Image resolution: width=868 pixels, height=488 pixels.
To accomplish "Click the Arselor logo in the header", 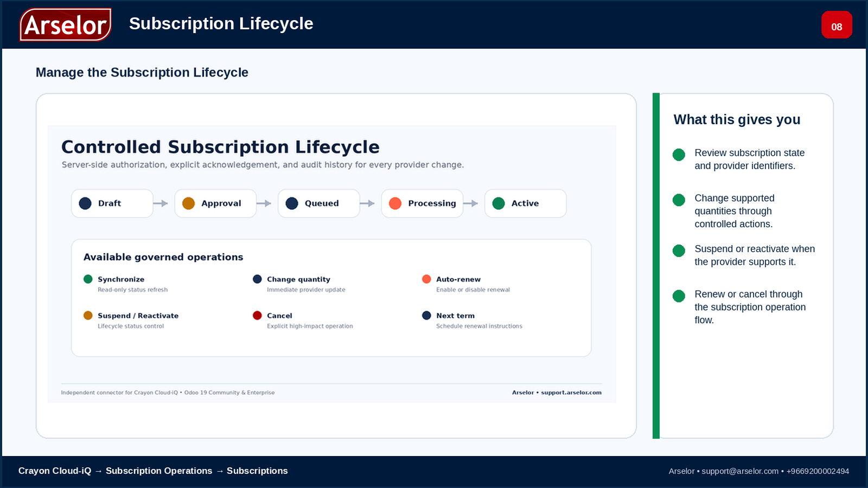I will [66, 25].
